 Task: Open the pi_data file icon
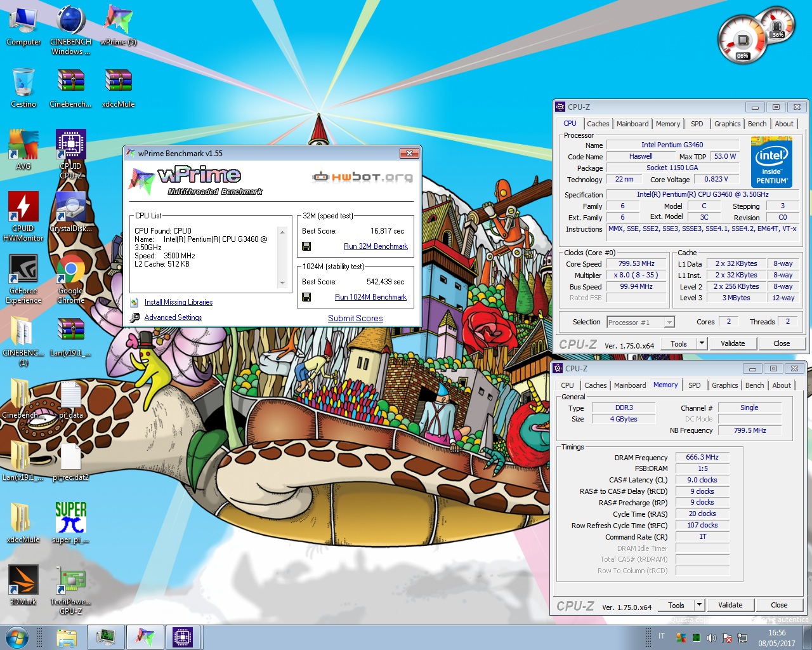pos(70,399)
